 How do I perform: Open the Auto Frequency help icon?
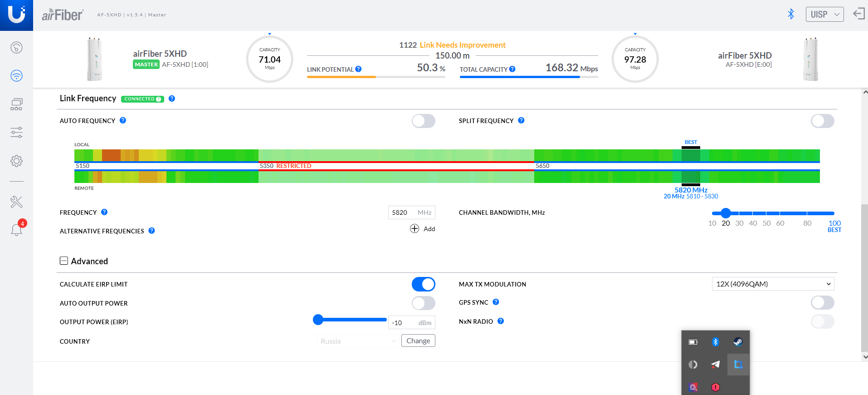coord(123,120)
